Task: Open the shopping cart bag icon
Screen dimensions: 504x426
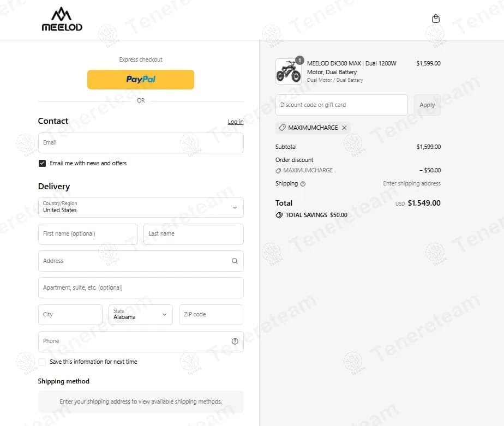Action: (435, 19)
